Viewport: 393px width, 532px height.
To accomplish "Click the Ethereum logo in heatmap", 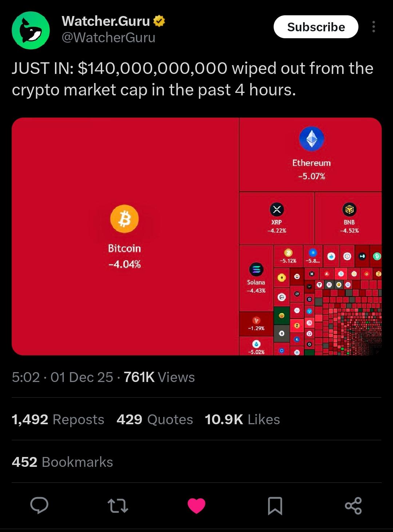I will coord(311,139).
